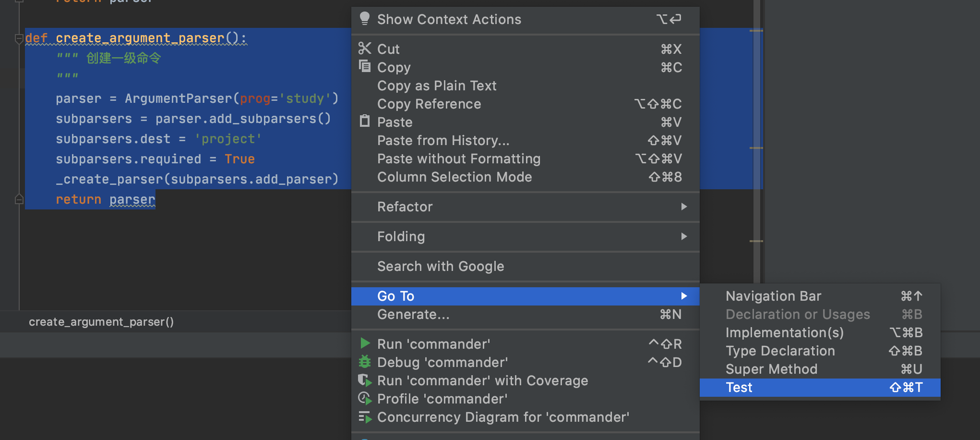Collapse the def create_argument_parser fold marker

[19, 38]
